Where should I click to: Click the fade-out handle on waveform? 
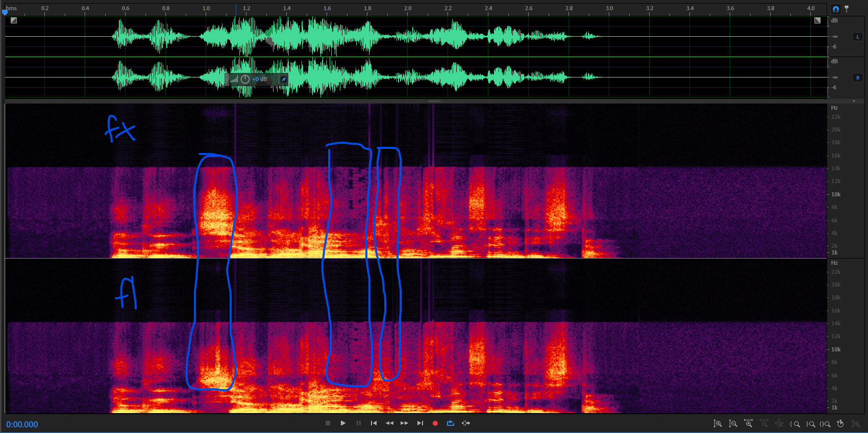(817, 20)
